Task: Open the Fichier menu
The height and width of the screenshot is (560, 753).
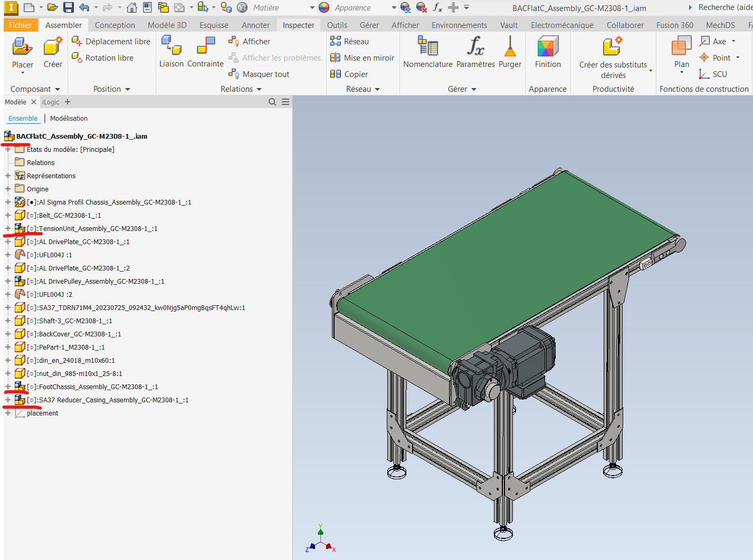Action: pyautogui.click(x=20, y=25)
